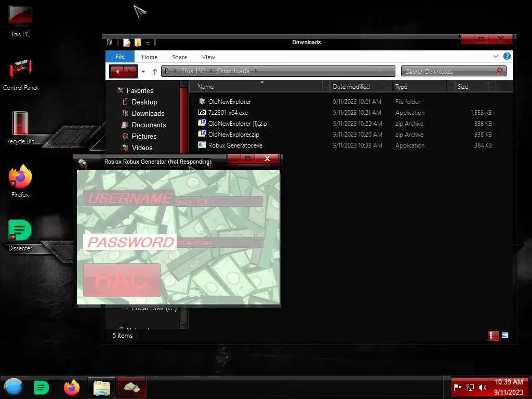This screenshot has height=399, width=532.
Task: Launch Firefox from desktop shortcut
Action: 20,181
